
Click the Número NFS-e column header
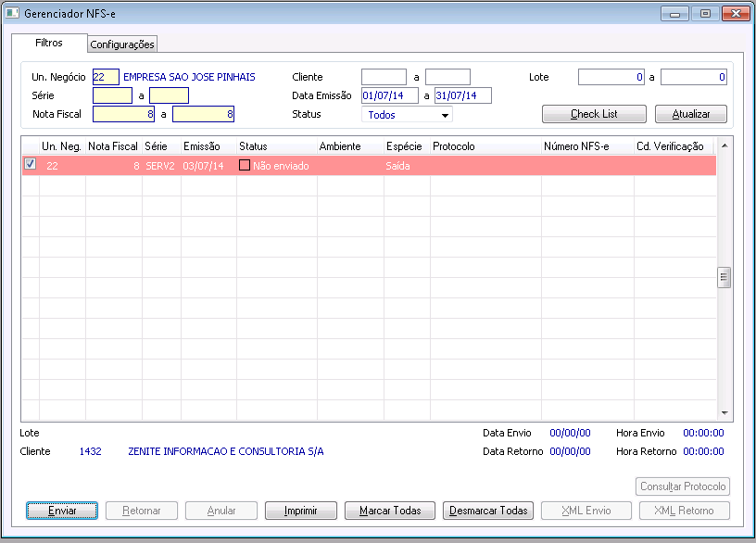[x=587, y=146]
